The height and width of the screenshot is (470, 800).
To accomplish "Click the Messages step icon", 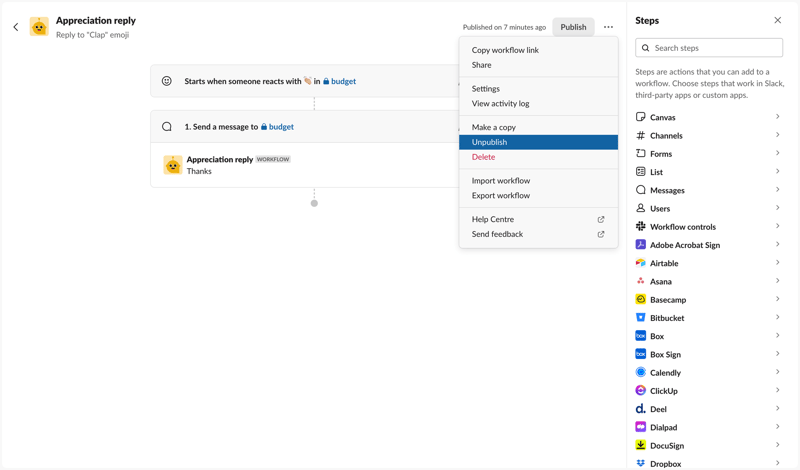I will coord(640,190).
